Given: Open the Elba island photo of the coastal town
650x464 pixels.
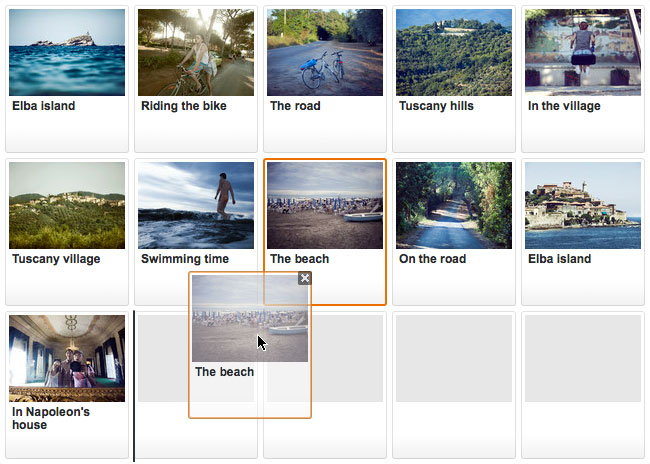Looking at the screenshot, I should [x=583, y=205].
